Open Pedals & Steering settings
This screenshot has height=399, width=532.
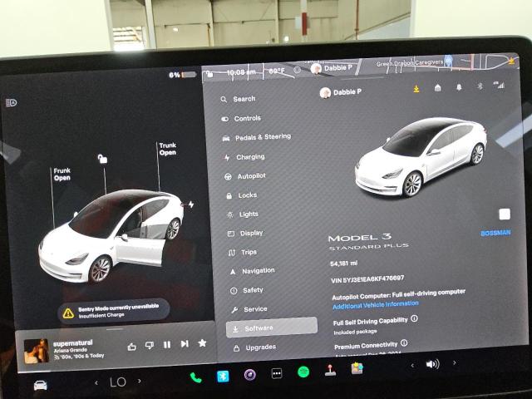[257, 137]
